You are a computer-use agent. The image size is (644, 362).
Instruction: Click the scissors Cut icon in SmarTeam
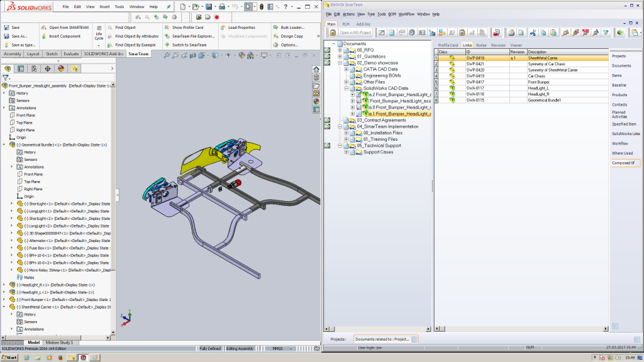tap(533, 33)
